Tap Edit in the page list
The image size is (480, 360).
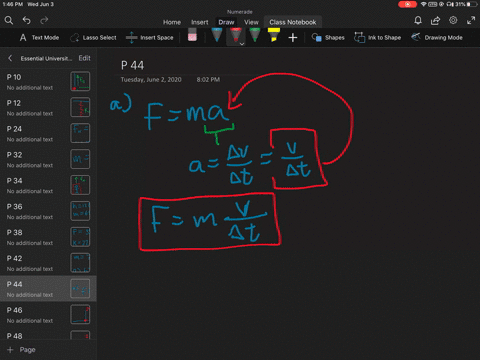click(84, 58)
